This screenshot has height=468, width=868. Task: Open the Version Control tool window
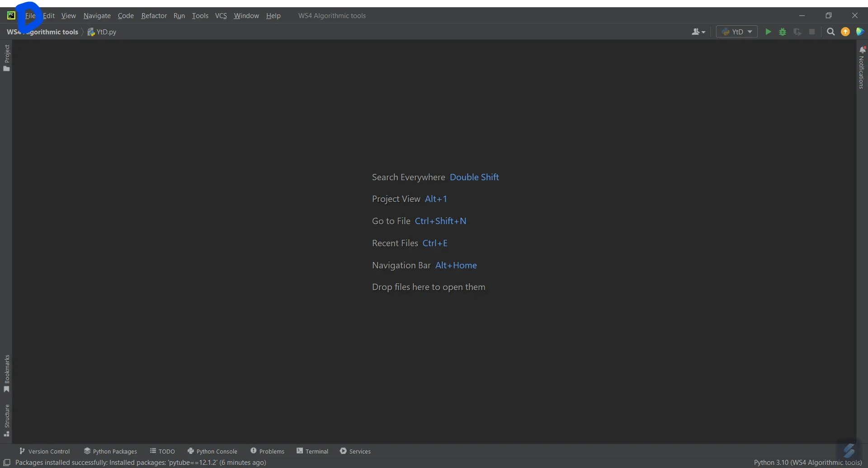[44, 451]
